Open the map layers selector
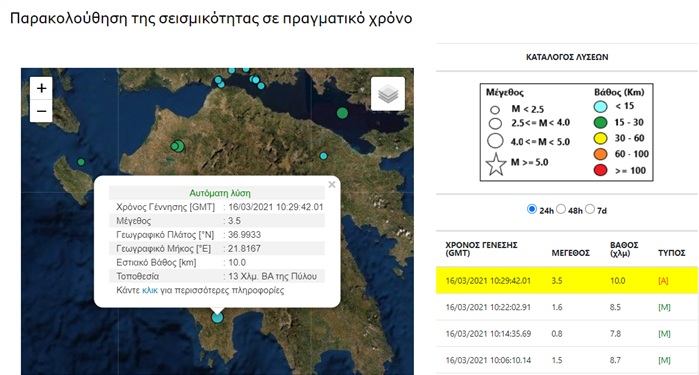Viewport: 699px width, 375px height. coord(388,94)
